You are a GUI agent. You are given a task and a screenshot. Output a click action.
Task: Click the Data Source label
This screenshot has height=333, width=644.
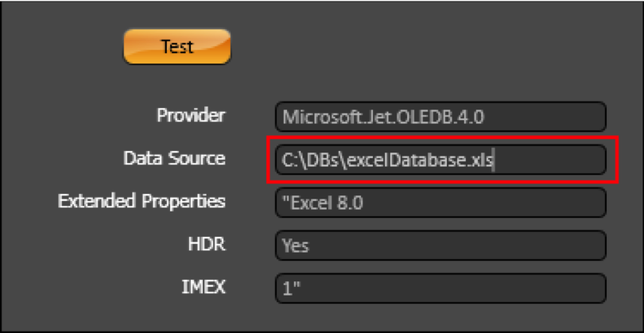tap(174, 158)
